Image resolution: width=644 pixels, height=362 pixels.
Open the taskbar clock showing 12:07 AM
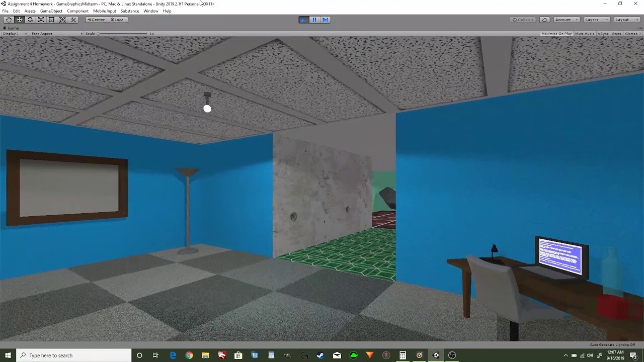(x=615, y=355)
